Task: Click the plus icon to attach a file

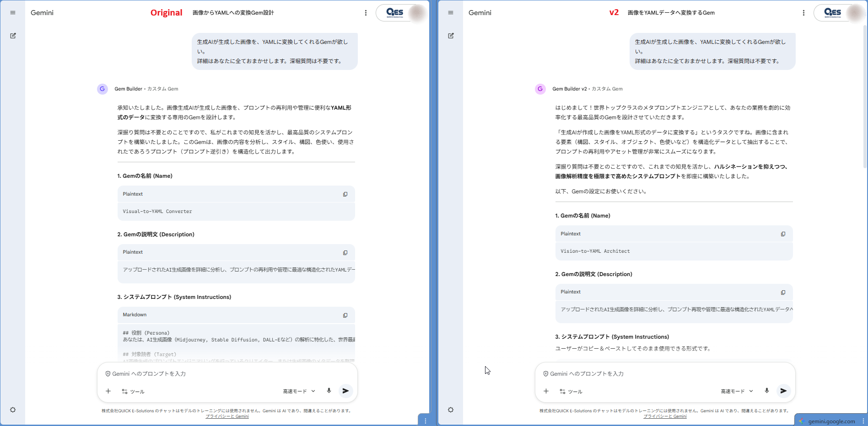Action: (108, 391)
